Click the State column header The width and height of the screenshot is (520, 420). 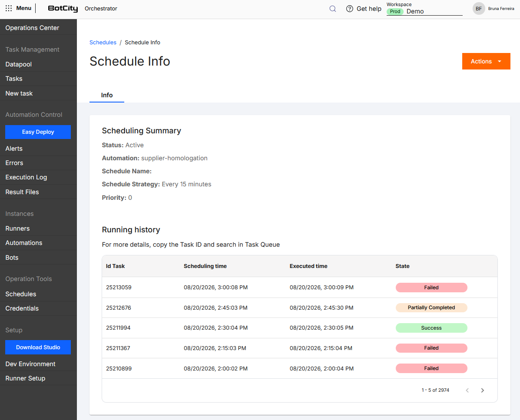pyautogui.click(x=402, y=266)
